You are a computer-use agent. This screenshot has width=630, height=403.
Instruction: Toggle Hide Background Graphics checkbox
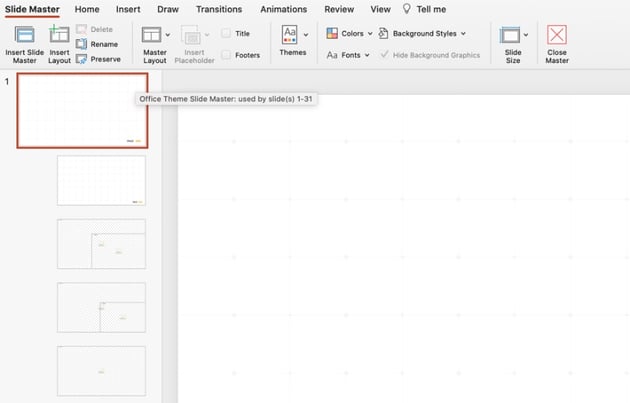[x=385, y=55]
